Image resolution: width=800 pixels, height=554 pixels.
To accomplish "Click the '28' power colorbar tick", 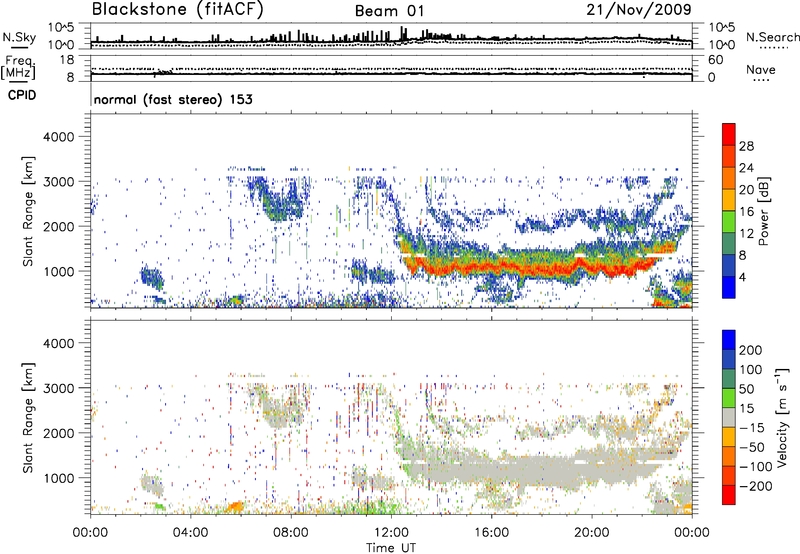I will (746, 146).
